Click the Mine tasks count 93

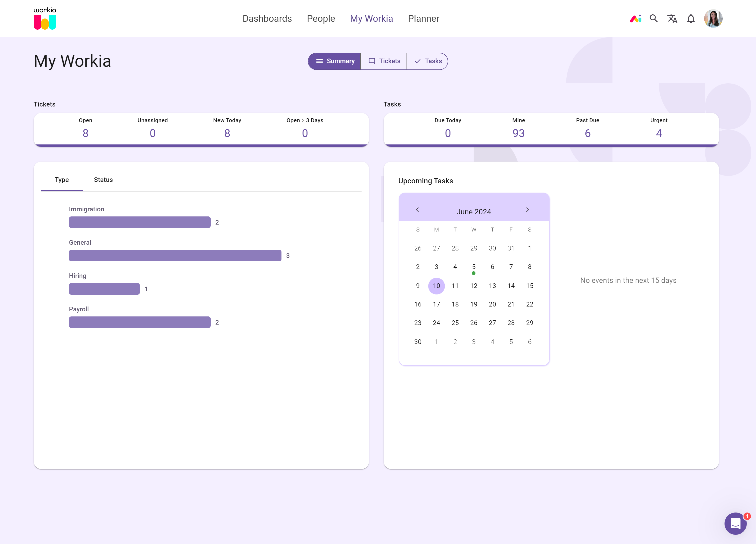tap(519, 133)
